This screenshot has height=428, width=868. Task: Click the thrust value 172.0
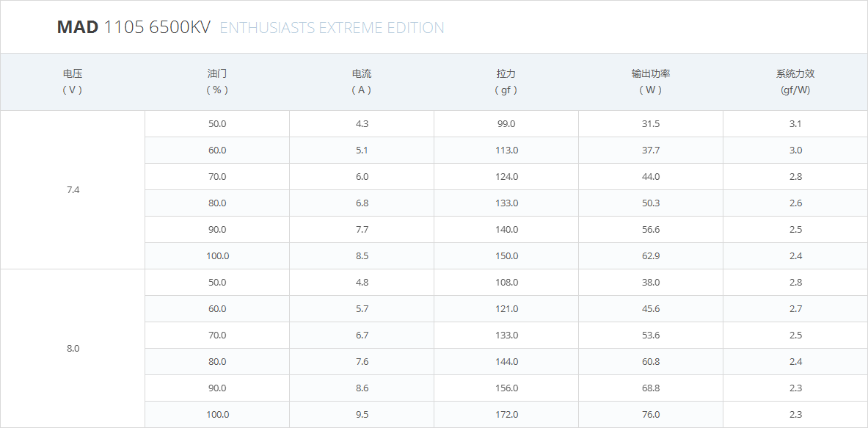pos(506,414)
